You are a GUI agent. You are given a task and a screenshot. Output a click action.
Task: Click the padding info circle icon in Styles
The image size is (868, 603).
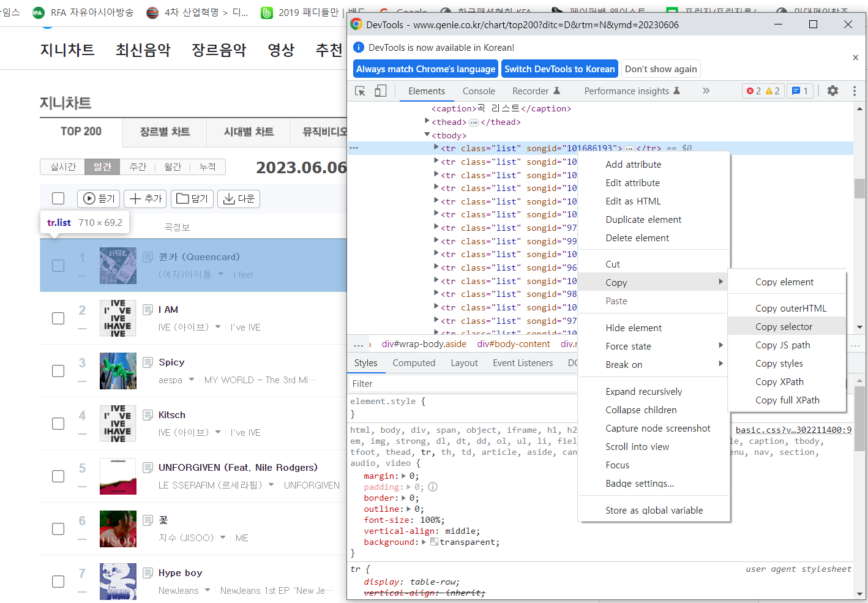pos(433,487)
